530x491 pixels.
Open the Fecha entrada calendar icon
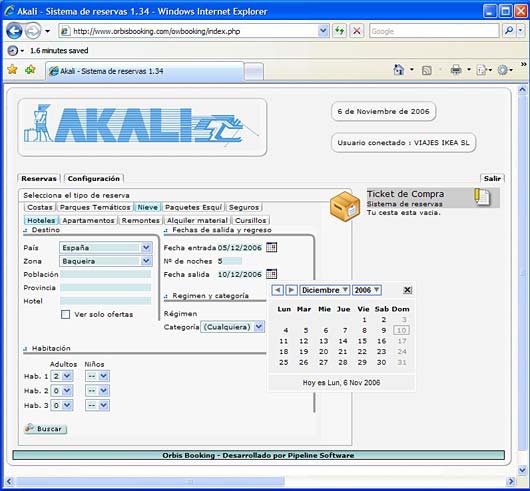pyautogui.click(x=271, y=247)
